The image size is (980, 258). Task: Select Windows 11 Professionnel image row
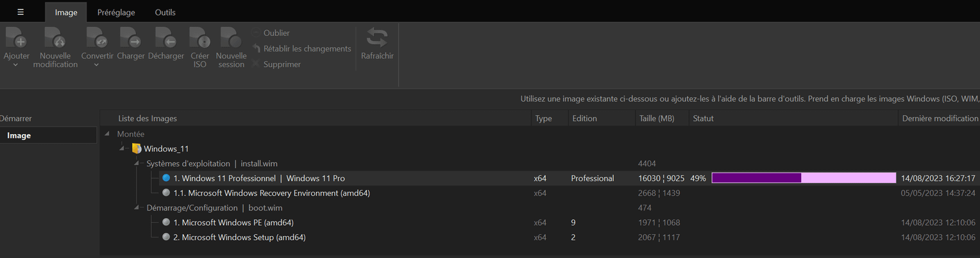click(259, 178)
